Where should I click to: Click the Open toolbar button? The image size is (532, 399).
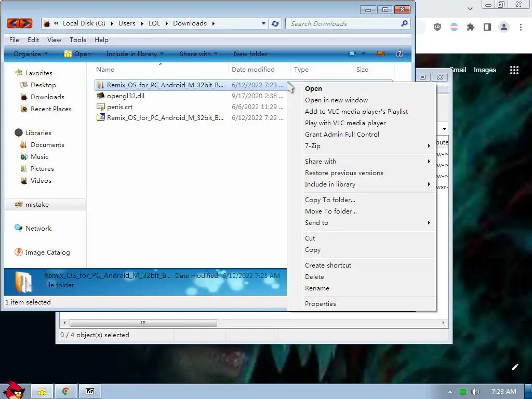(x=78, y=54)
